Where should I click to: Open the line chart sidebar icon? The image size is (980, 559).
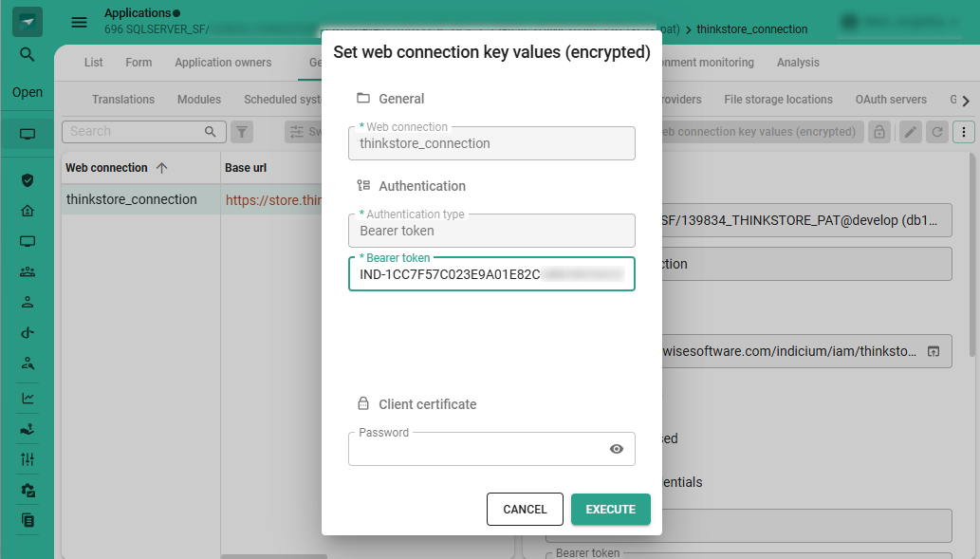click(28, 399)
